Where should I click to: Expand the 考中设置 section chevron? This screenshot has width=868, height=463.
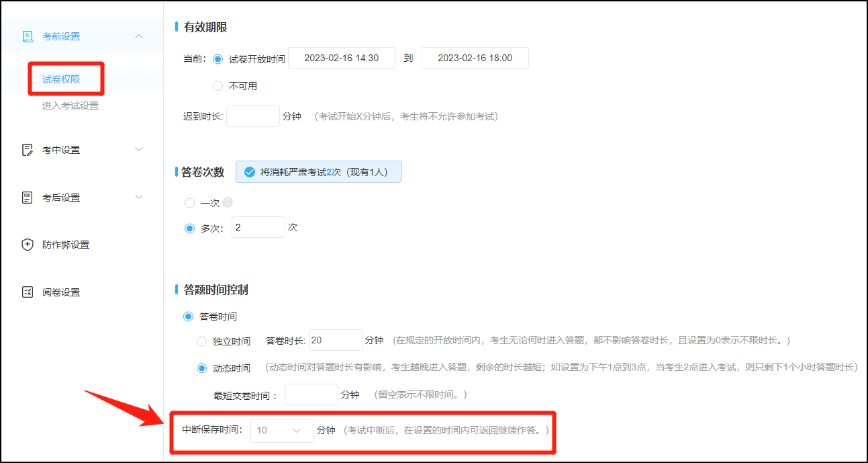(139, 149)
